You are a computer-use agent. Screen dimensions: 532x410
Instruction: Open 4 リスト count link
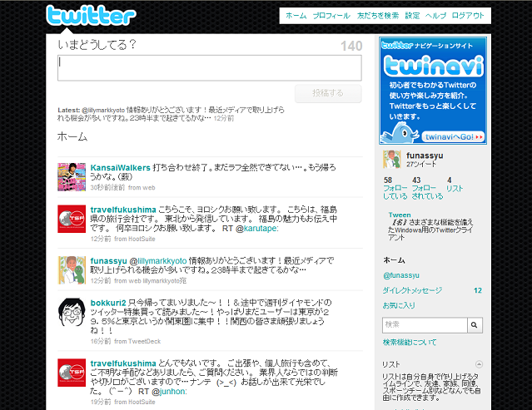[455, 185]
